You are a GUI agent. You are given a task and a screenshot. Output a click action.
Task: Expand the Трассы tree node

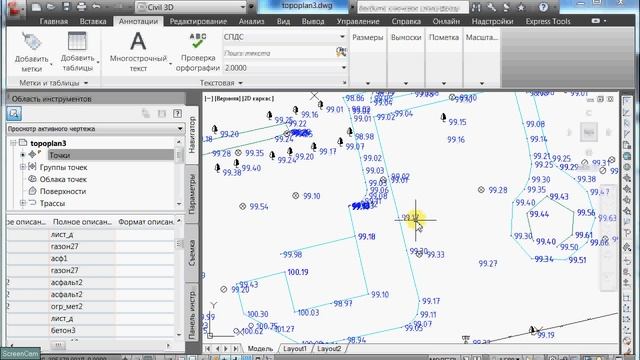click(23, 203)
